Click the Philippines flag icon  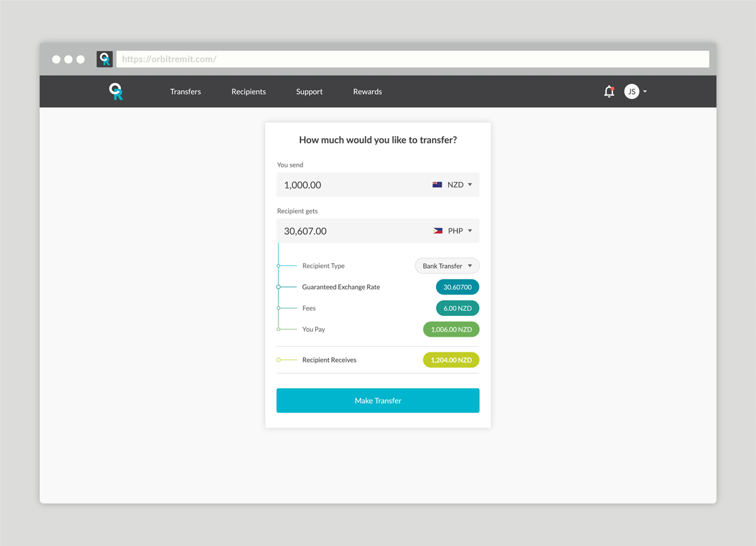tap(438, 231)
